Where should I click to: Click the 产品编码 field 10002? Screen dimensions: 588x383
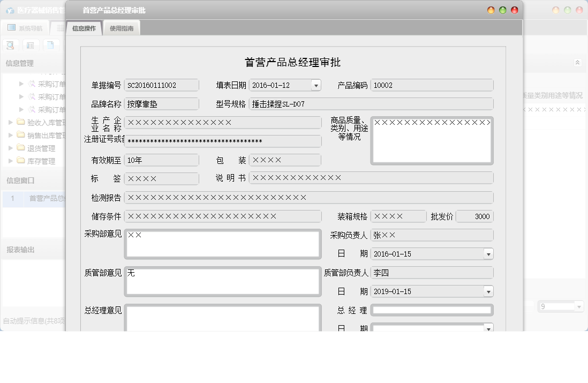pyautogui.click(x=432, y=85)
